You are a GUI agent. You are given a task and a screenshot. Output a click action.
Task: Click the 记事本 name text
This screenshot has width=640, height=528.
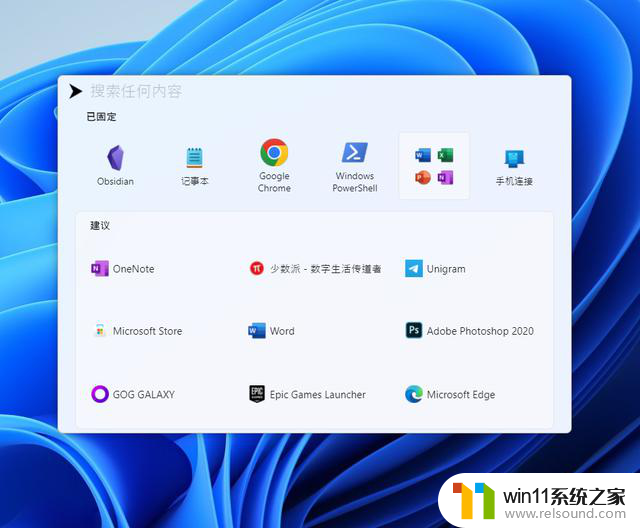(195, 181)
